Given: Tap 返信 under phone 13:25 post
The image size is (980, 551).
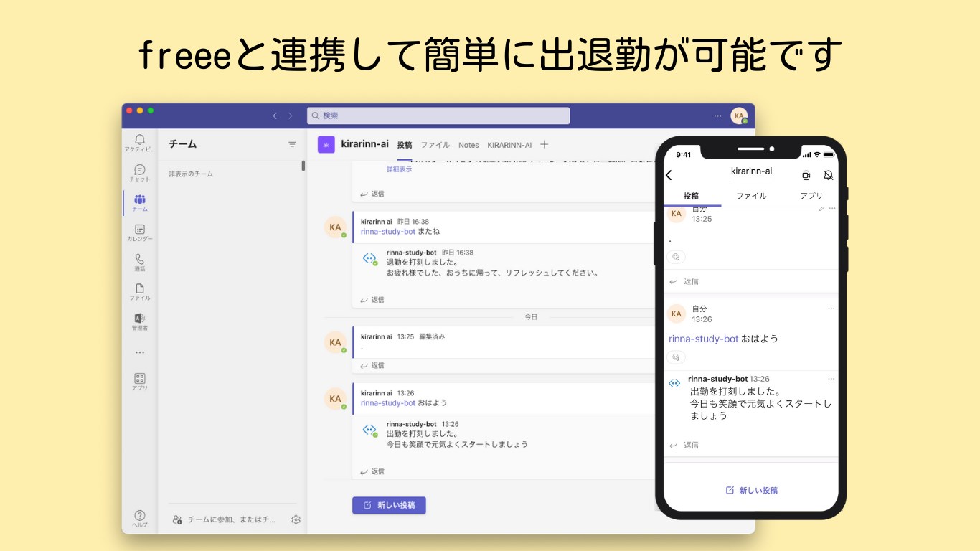Looking at the screenshot, I should point(684,281).
